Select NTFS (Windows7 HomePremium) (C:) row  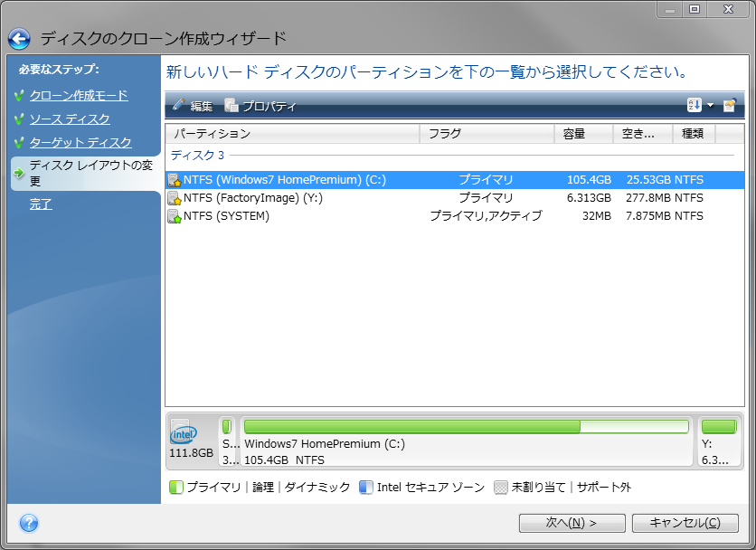click(x=455, y=180)
